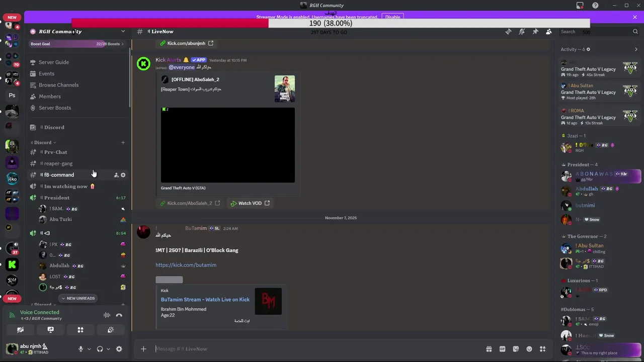Open Activity settings gear icon
Image resolution: width=644 pixels, height=362 pixels.
588,49
